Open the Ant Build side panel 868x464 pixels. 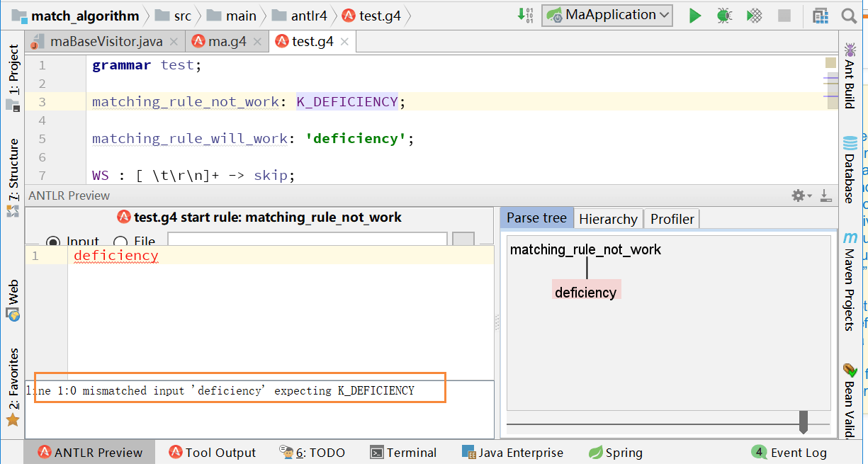849,75
